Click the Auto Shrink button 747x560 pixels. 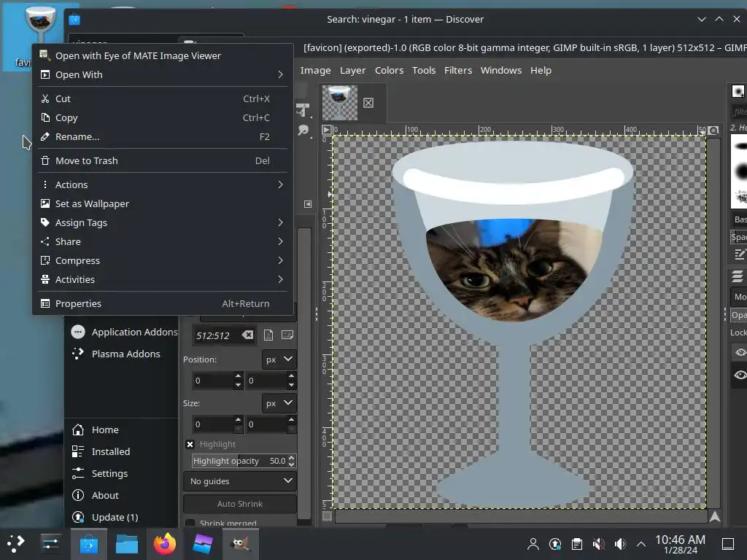tap(240, 504)
